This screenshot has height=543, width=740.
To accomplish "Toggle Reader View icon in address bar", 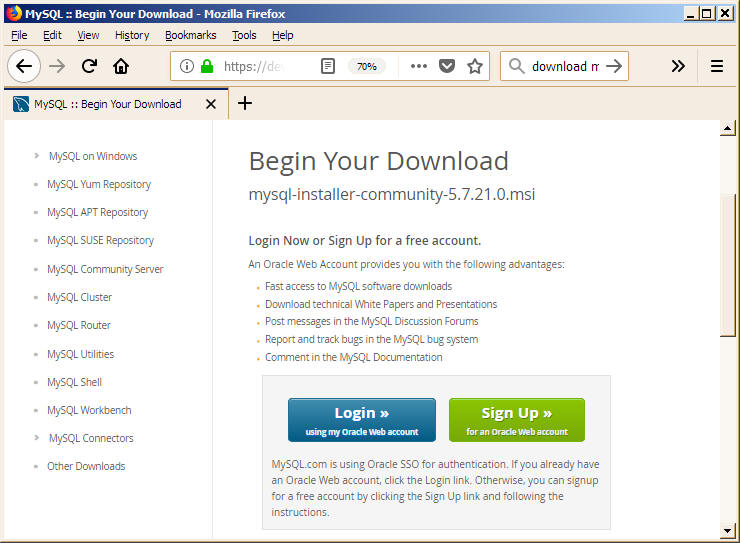I will click(x=328, y=66).
